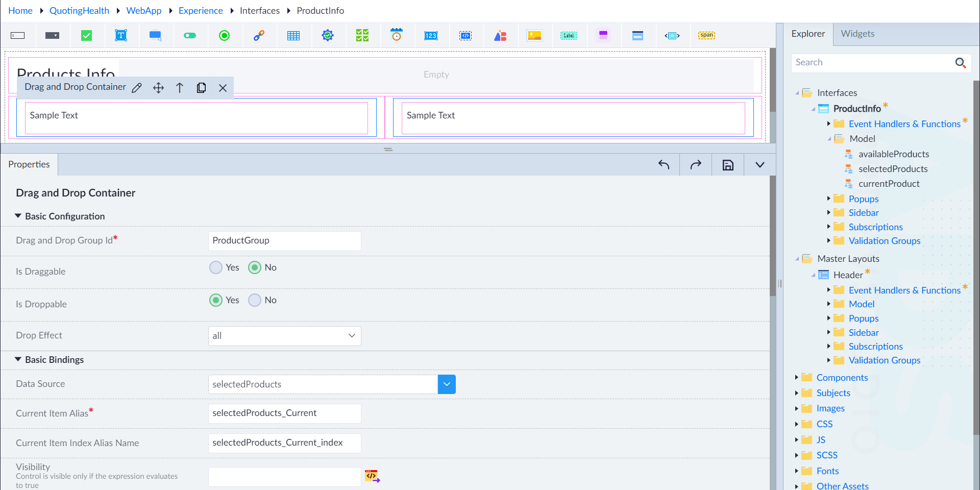Collapse the Basic Configuration section

point(18,216)
